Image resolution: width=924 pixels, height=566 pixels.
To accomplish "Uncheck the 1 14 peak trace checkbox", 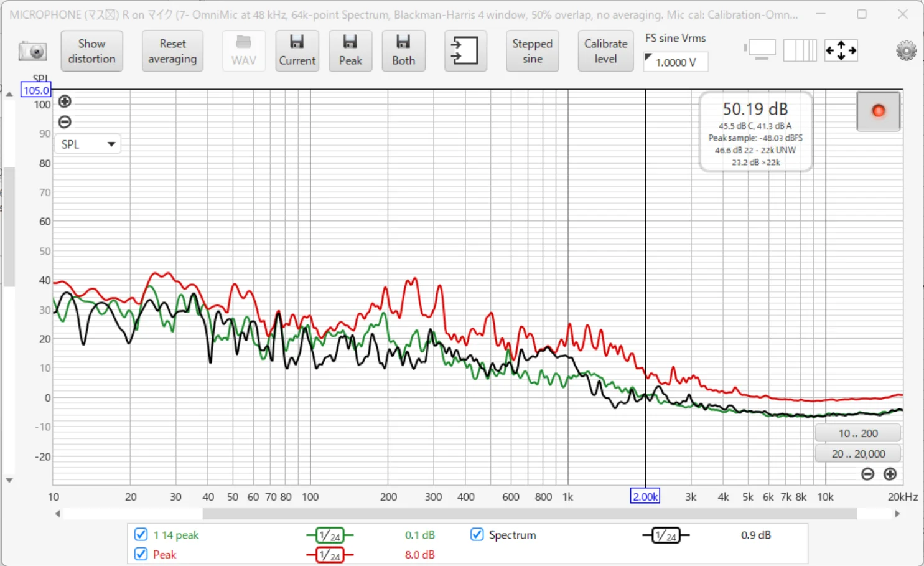I will 141,535.
